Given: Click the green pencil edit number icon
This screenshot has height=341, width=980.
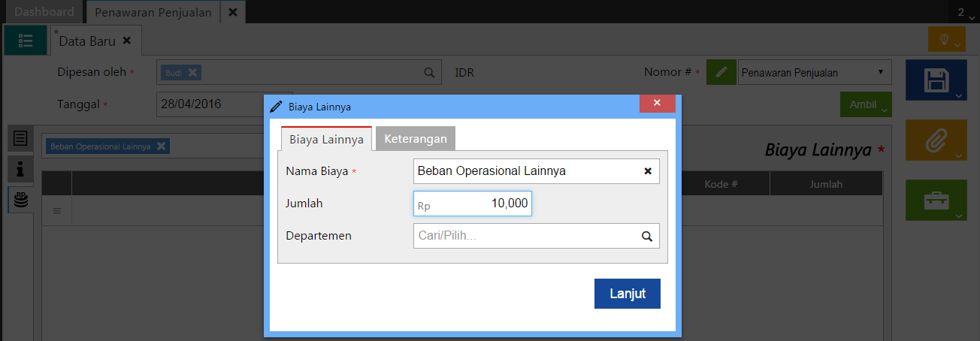Looking at the screenshot, I should click(721, 73).
